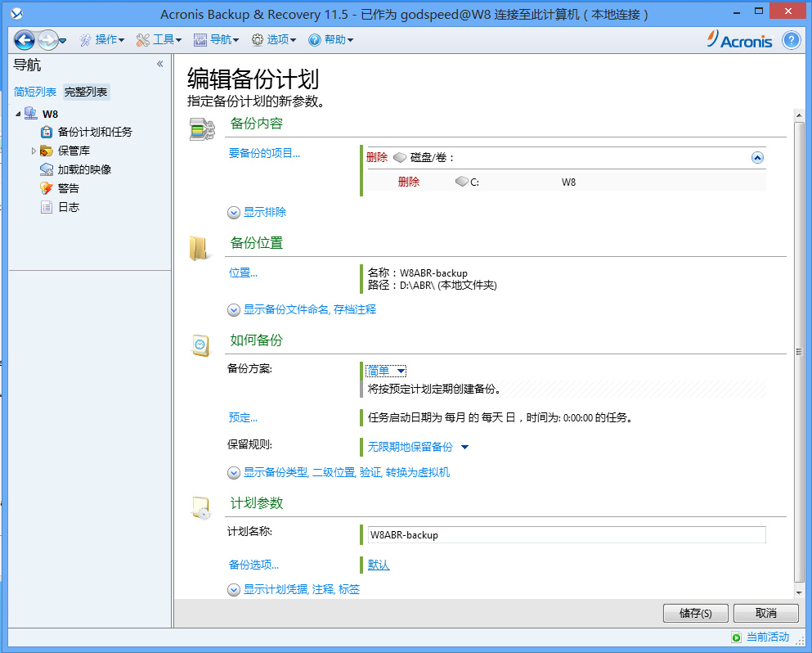
Task: Click the 位置... link
Action: click(243, 272)
